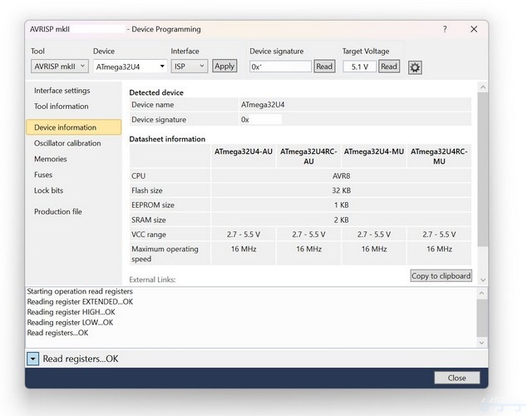Click the Close button at bottom

pos(456,378)
